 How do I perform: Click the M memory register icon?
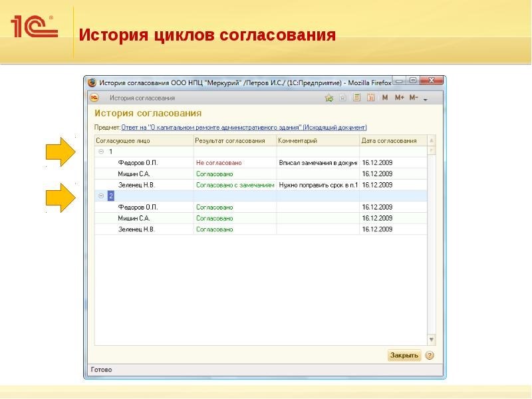pos(384,98)
